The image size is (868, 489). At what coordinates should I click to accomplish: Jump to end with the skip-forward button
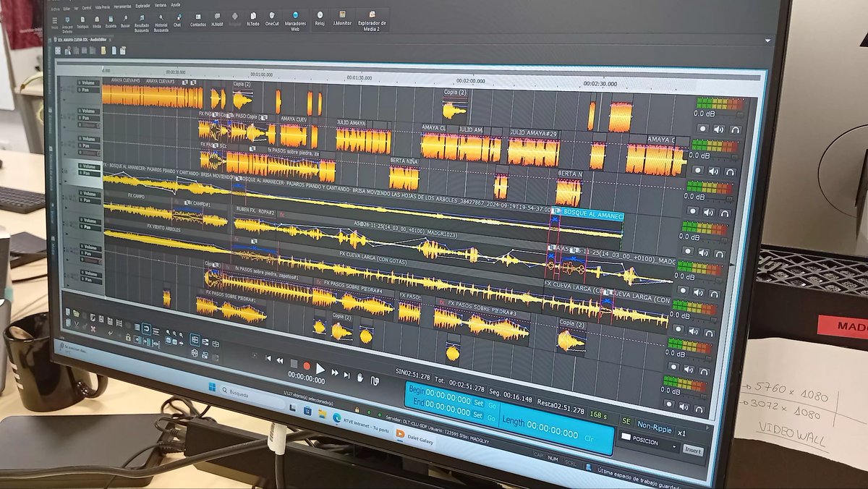coord(346,375)
